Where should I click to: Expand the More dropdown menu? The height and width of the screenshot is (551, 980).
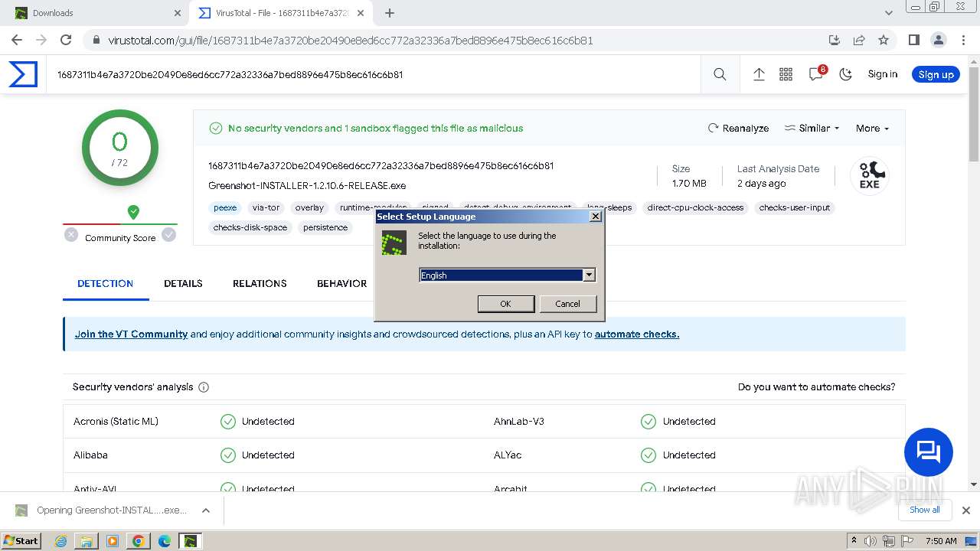pyautogui.click(x=872, y=129)
